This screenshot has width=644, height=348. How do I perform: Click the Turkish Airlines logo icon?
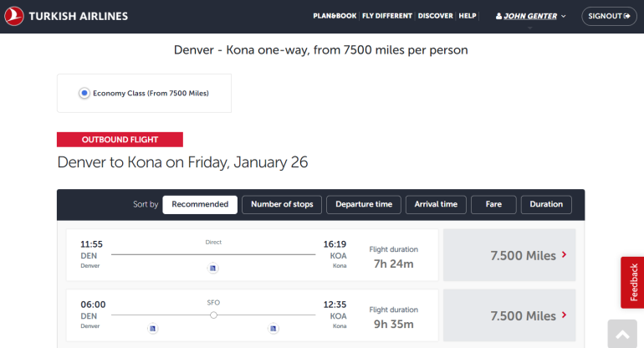(x=15, y=16)
